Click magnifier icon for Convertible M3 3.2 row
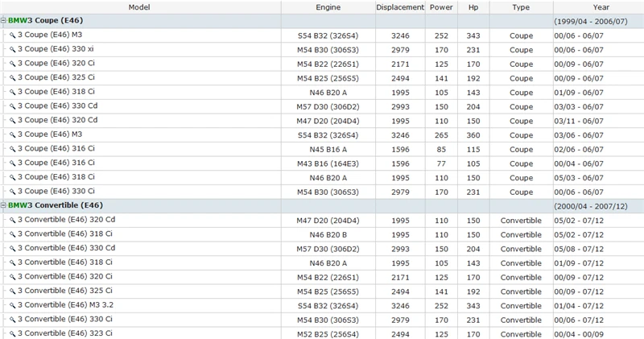This screenshot has height=339, width=644. click(x=12, y=305)
